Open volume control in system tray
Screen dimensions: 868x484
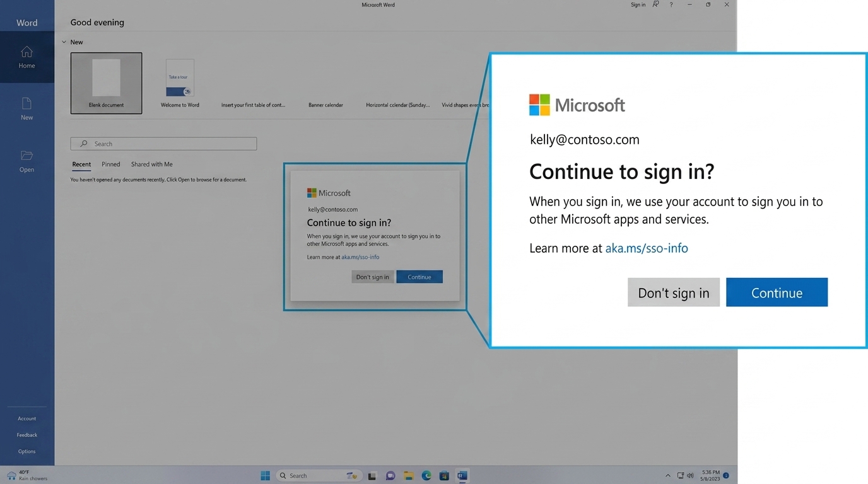click(x=690, y=476)
